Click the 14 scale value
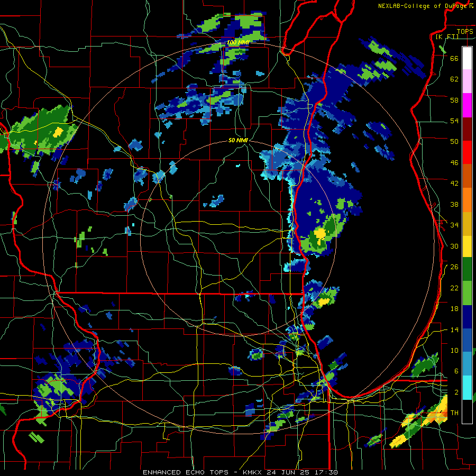Image resolution: width=476 pixels, height=476 pixels. 454,329
